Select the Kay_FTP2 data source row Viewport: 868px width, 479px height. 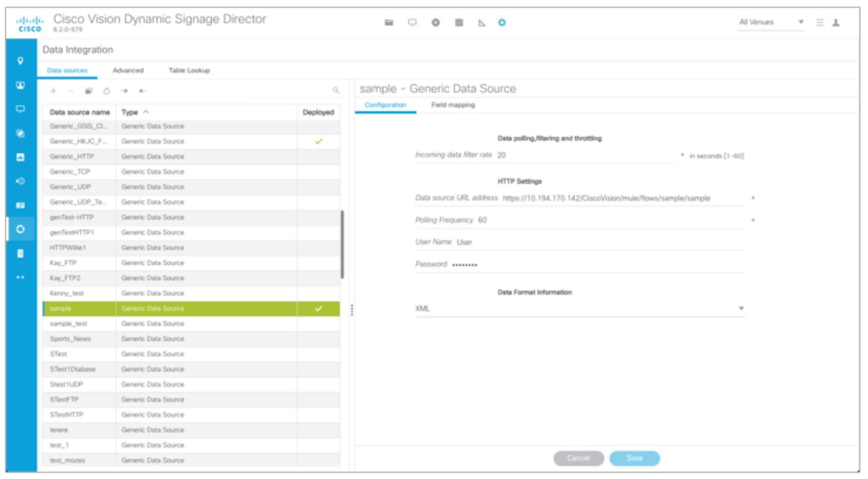click(191, 278)
